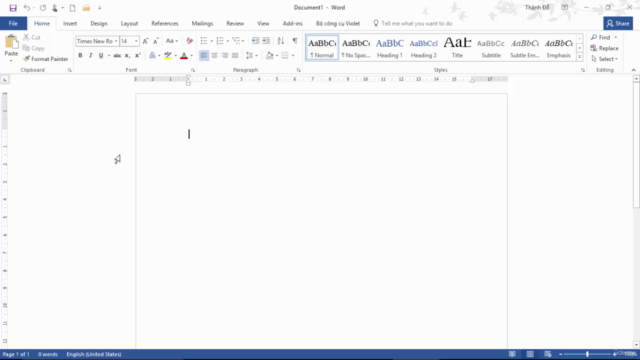Adjust line and paragraph spacing
This screenshot has width=640, height=360.
pyautogui.click(x=250, y=56)
